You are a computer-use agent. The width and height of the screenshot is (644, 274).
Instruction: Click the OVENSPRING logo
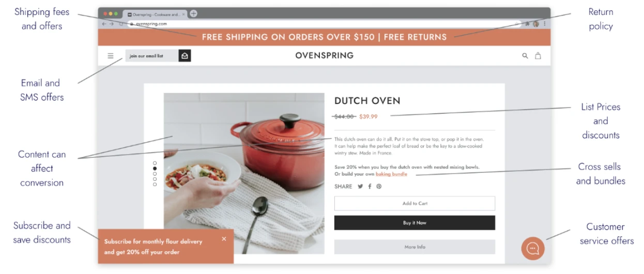pos(325,55)
